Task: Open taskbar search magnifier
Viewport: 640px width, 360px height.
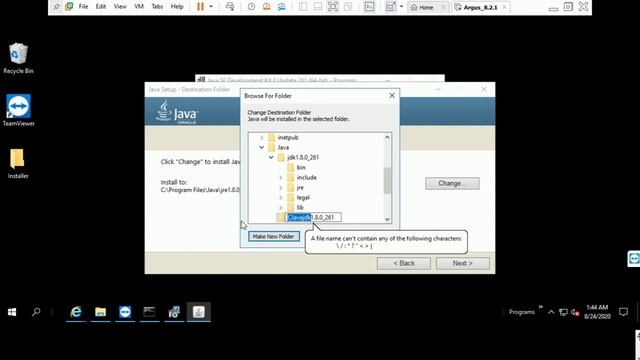Action: tap(36, 312)
